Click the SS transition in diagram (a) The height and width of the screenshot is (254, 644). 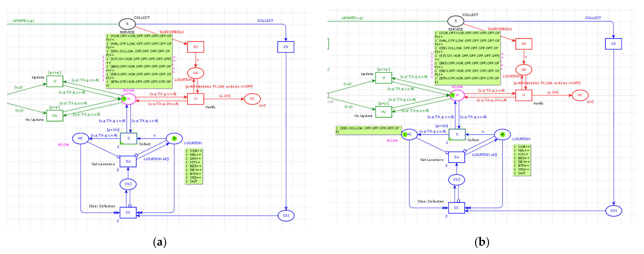pos(195,47)
